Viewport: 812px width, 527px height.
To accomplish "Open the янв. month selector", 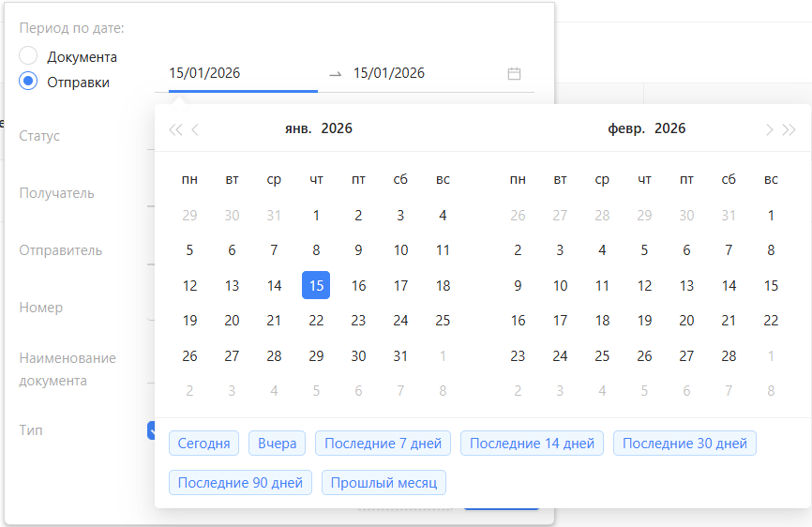I will pyautogui.click(x=298, y=128).
